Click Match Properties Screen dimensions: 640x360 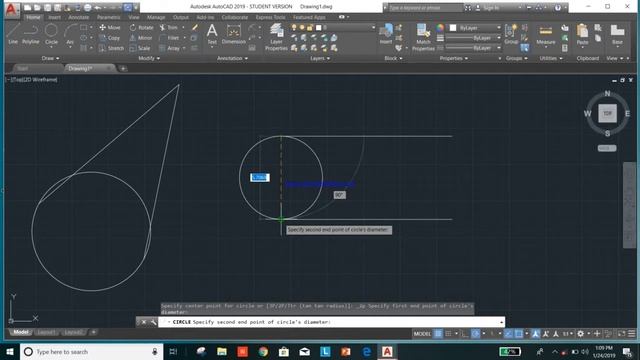423,37
